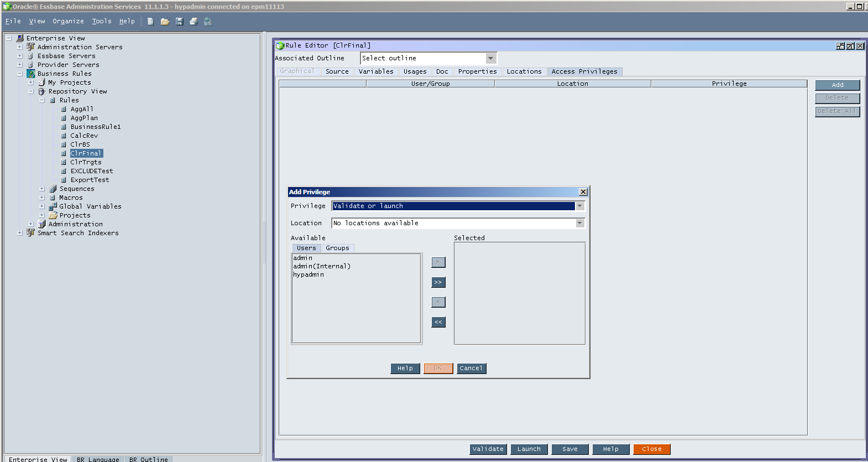
Task: Click the Essbase Servers node icon
Action: pos(31,56)
